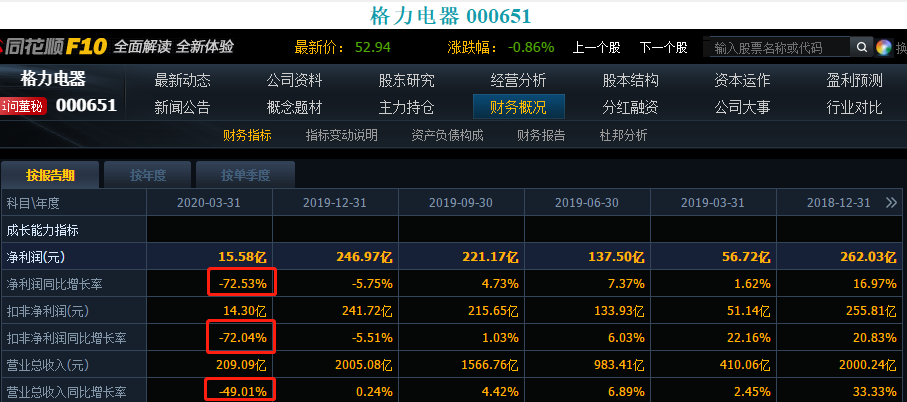The width and height of the screenshot is (907, 402).
Task: Select the 财务报告 sub-tab
Action: pos(541,135)
